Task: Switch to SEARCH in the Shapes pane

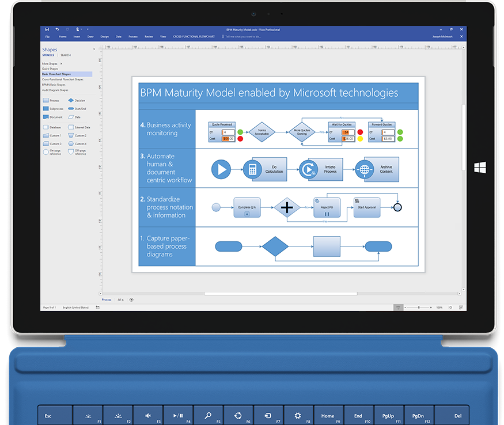Action: click(66, 55)
